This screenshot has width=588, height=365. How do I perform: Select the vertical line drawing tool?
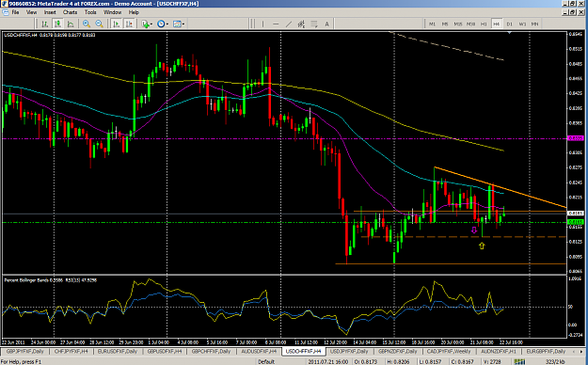coord(262,24)
